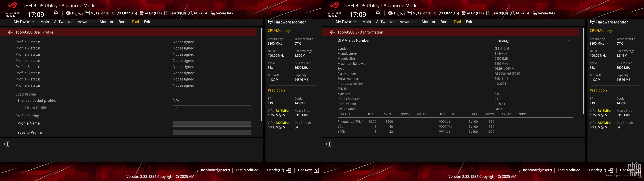
Task: Click the ROG logo in left window
Action: coord(12,5)
